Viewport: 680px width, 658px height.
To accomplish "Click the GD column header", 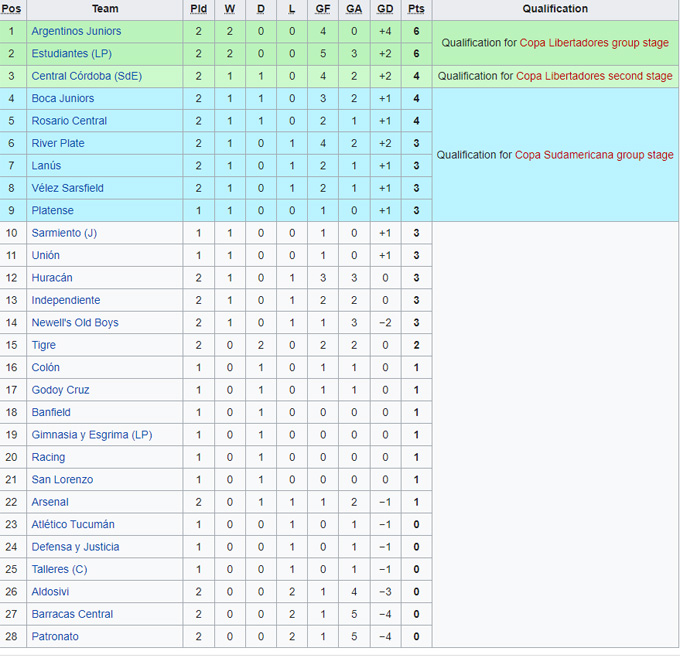I will tap(385, 9).
